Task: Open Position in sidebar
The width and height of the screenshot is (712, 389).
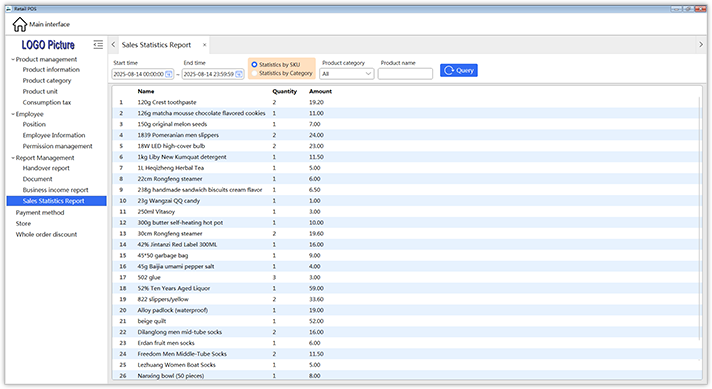Action: (34, 124)
